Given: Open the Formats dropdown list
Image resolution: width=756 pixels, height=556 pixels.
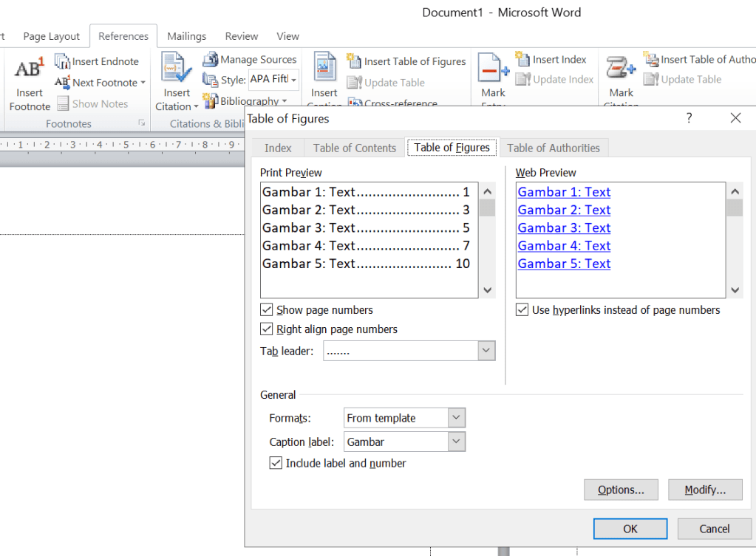Looking at the screenshot, I should (x=456, y=418).
